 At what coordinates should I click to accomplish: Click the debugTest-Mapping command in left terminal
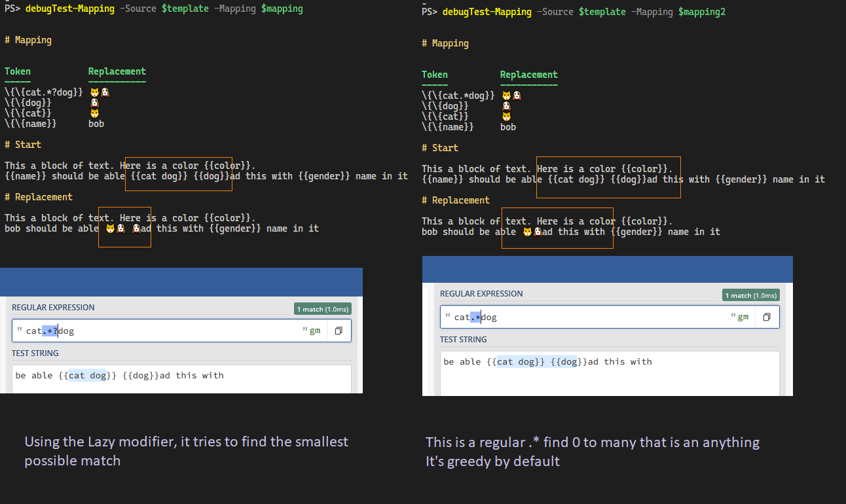(70, 9)
